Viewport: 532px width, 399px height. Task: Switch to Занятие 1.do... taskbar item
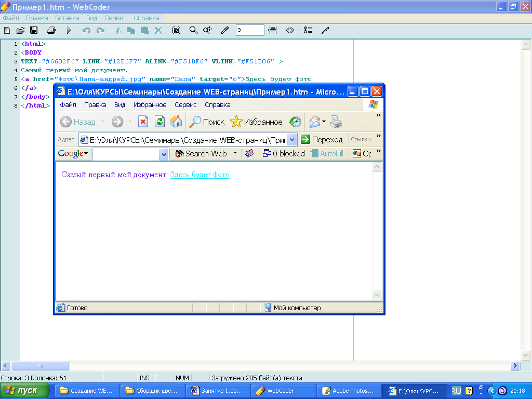click(x=218, y=391)
